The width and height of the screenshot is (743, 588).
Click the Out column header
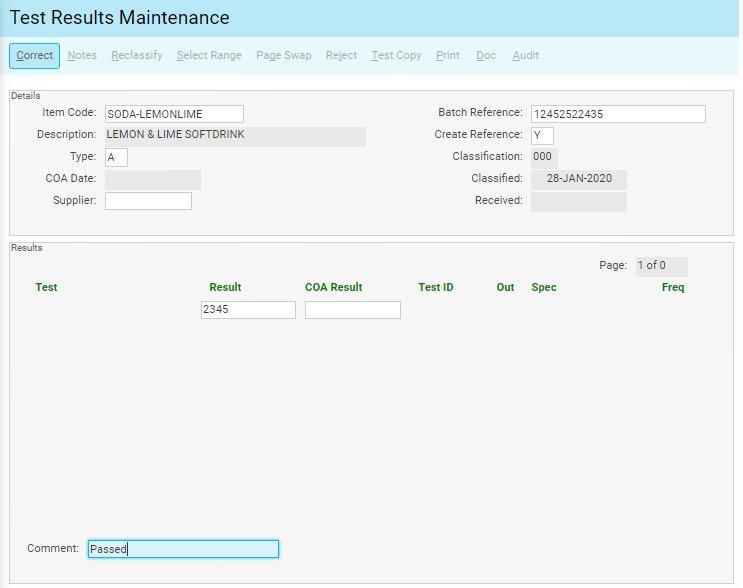tap(505, 287)
